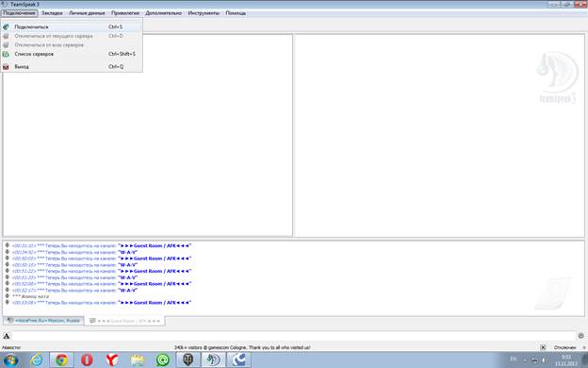Close the news ticker with X icon

pos(543,347)
